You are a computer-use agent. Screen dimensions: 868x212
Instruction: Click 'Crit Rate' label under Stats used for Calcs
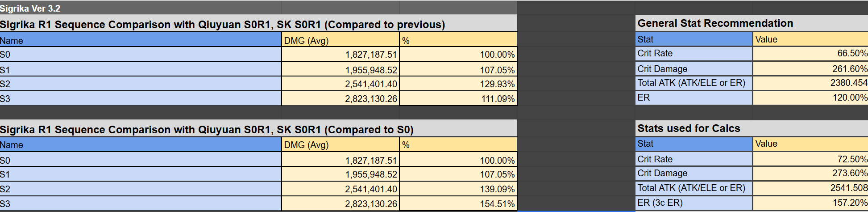pyautogui.click(x=694, y=159)
